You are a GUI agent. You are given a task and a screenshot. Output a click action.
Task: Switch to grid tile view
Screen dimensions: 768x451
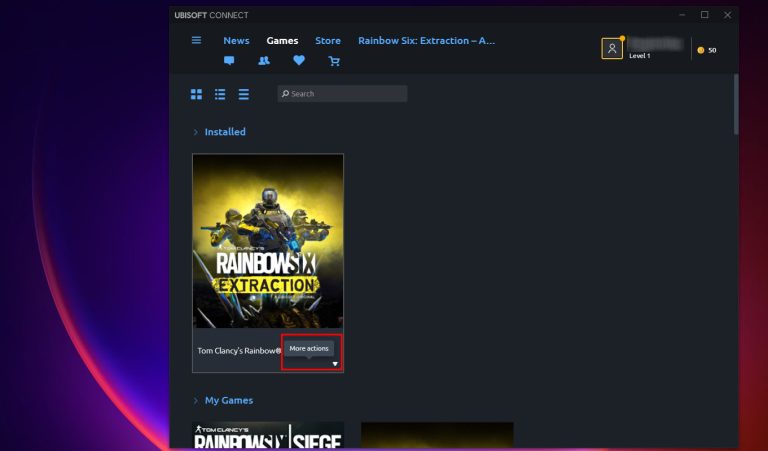click(x=196, y=94)
